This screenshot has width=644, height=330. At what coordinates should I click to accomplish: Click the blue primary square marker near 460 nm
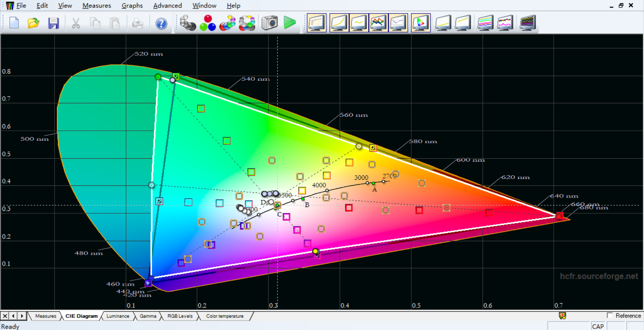coord(148,283)
